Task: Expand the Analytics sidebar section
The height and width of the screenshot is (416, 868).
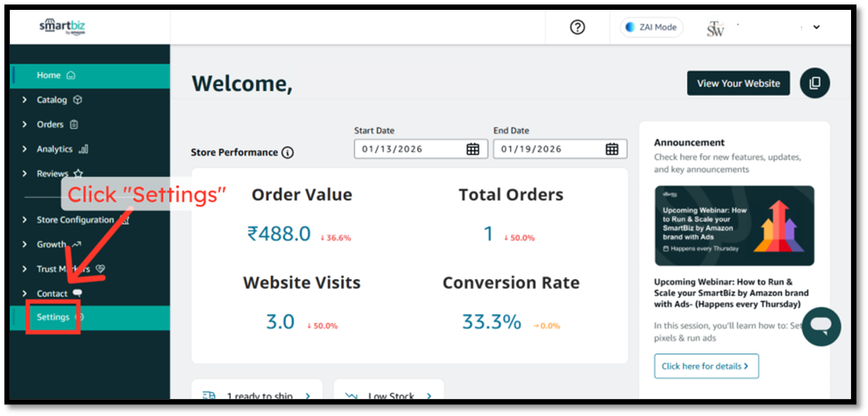Action: pyautogui.click(x=55, y=149)
